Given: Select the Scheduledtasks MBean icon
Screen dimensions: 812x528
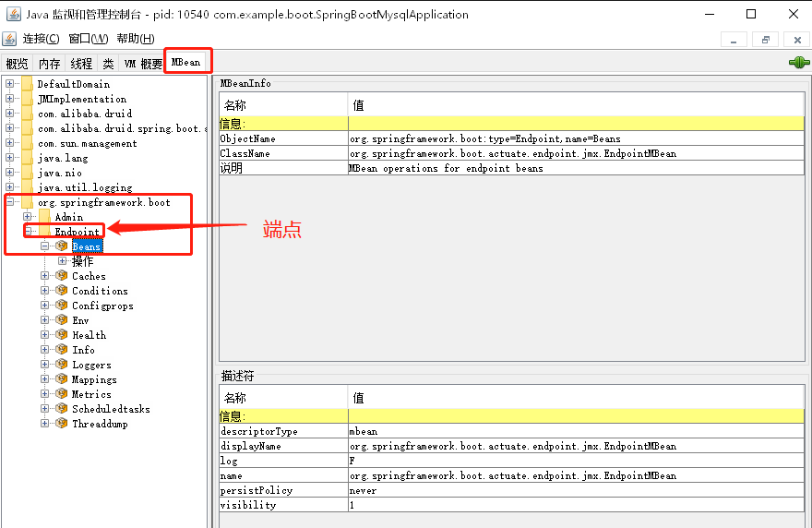Looking at the screenshot, I should click(x=62, y=408).
